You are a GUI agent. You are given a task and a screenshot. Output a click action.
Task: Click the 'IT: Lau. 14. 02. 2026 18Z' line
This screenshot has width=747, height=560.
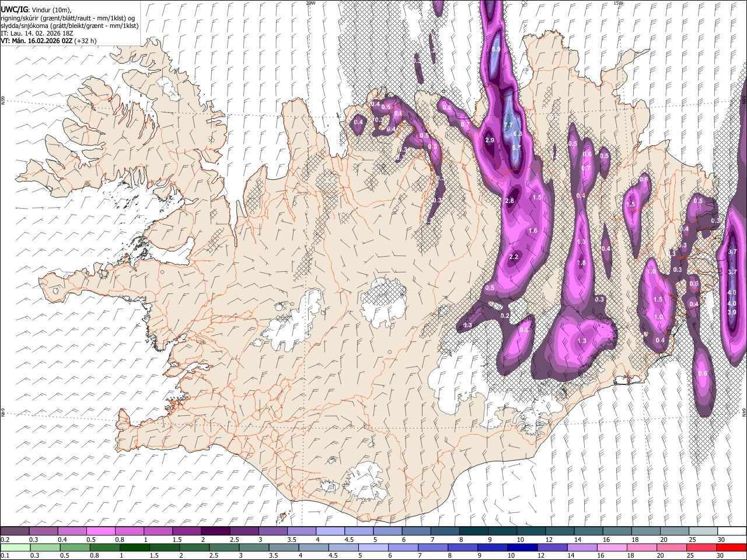pyautogui.click(x=37, y=33)
